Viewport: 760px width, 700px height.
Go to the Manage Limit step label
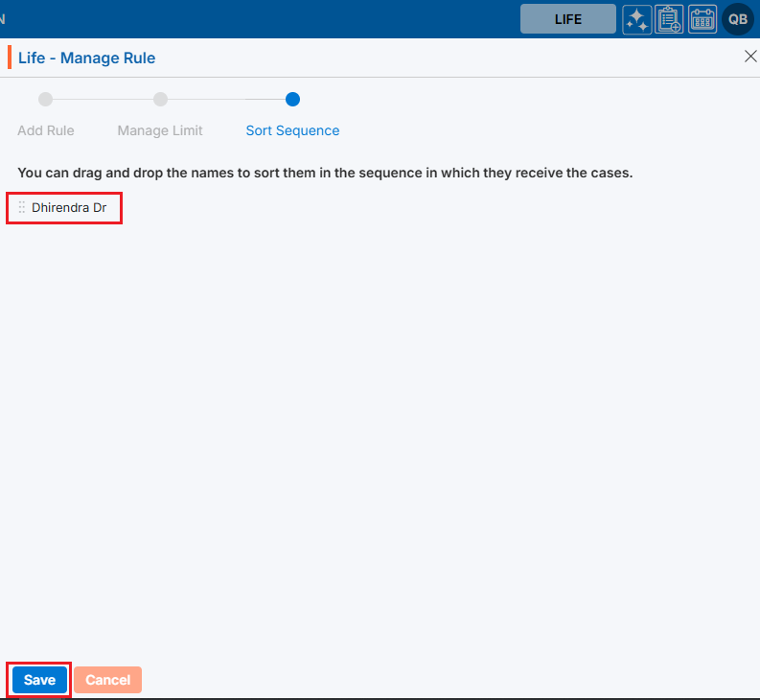click(x=160, y=130)
